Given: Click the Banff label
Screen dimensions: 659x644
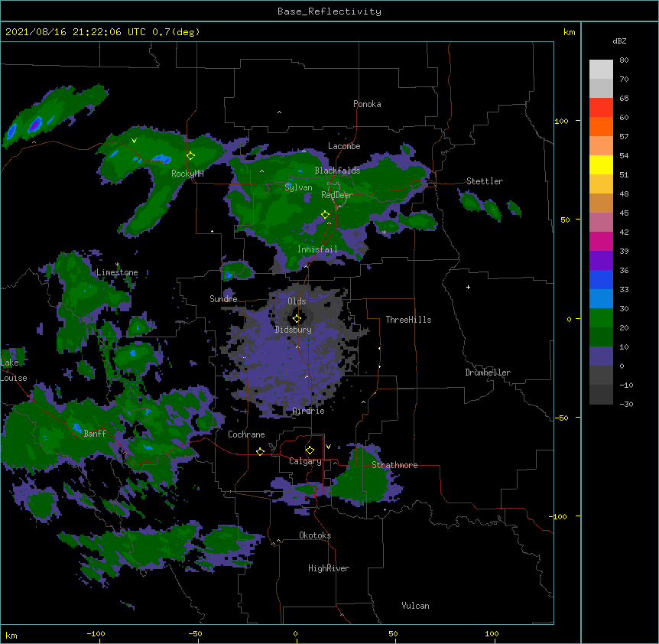Looking at the screenshot, I should click(95, 434).
